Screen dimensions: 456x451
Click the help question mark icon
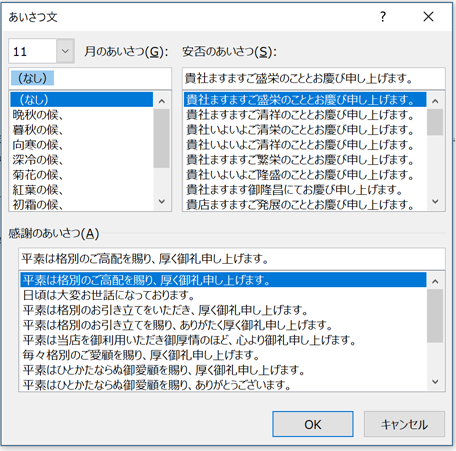click(383, 16)
